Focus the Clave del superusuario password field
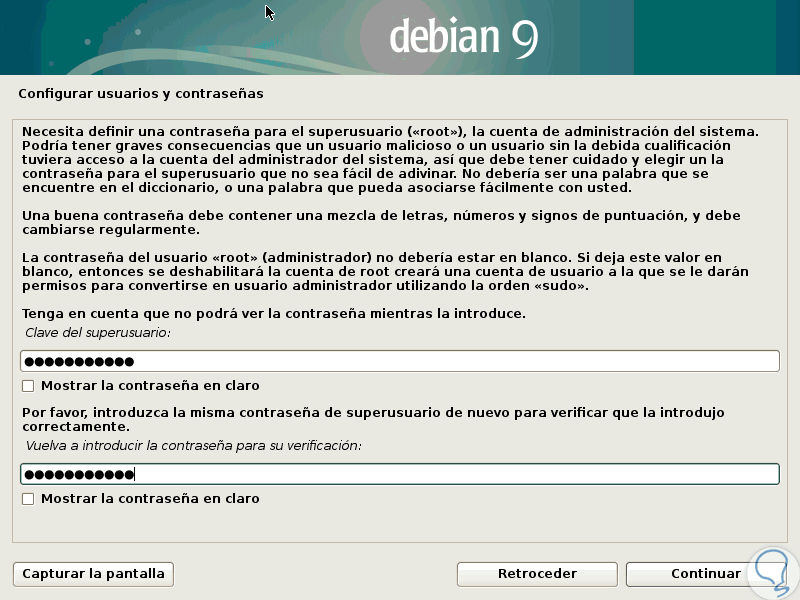The image size is (800, 600). [400, 361]
